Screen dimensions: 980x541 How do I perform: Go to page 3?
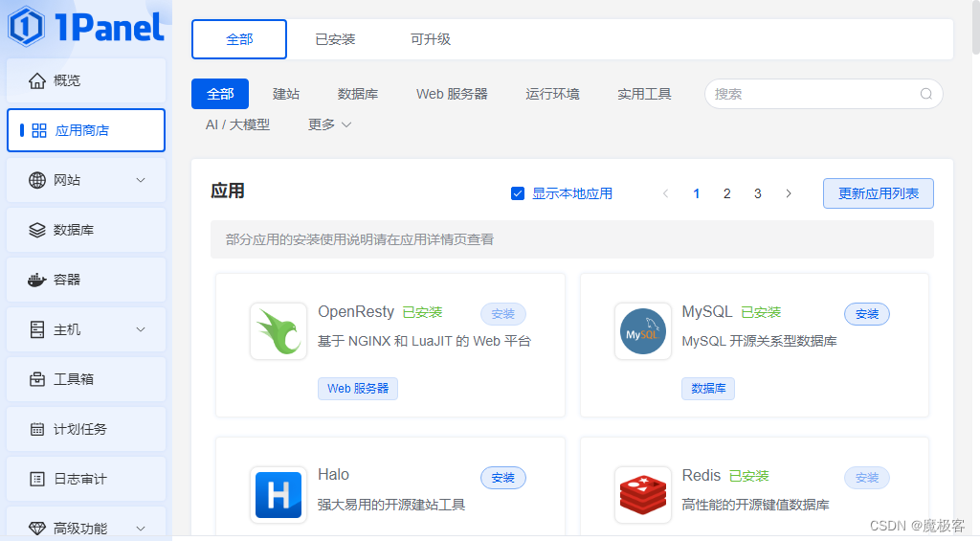[x=758, y=193]
